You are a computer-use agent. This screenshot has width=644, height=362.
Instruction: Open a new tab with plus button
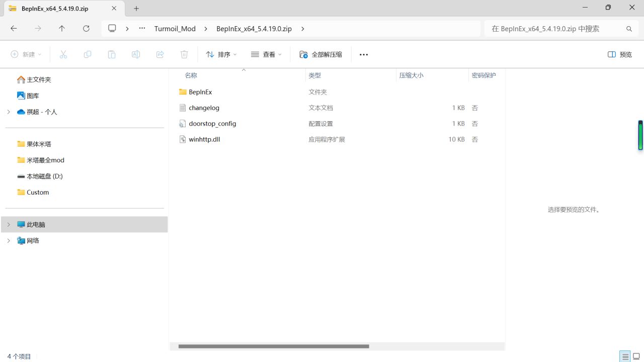click(136, 8)
